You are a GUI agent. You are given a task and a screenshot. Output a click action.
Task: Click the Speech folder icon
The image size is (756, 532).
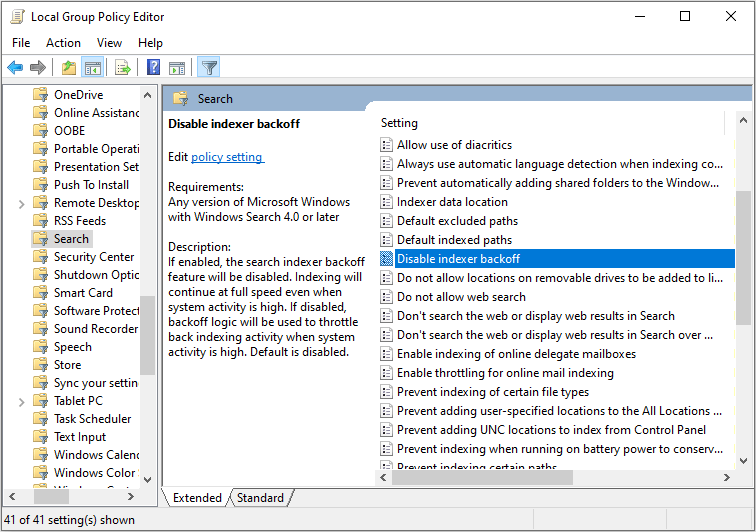(41, 347)
